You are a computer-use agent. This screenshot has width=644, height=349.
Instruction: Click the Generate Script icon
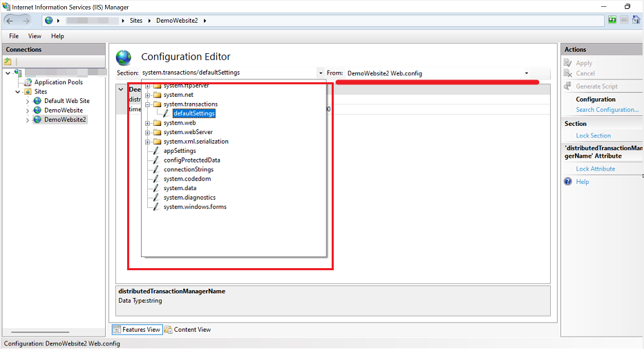pos(567,86)
